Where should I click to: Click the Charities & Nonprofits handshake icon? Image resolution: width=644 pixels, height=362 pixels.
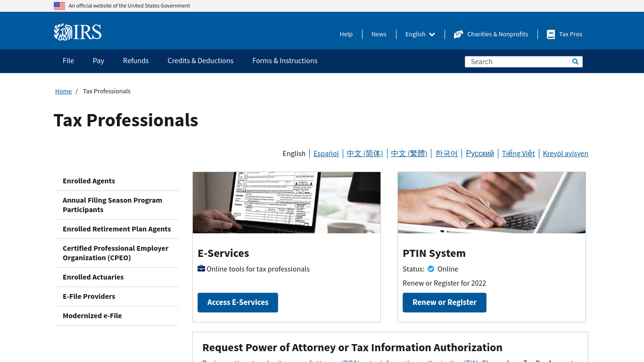click(458, 34)
